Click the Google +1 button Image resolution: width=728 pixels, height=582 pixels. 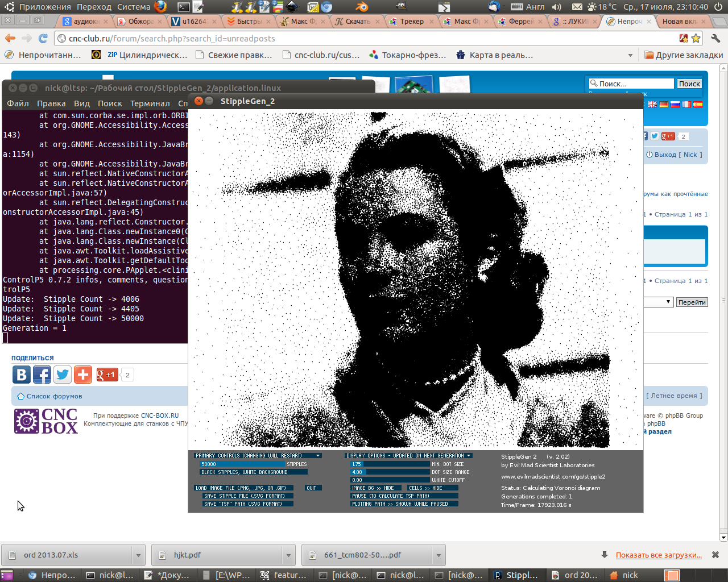[x=107, y=375]
